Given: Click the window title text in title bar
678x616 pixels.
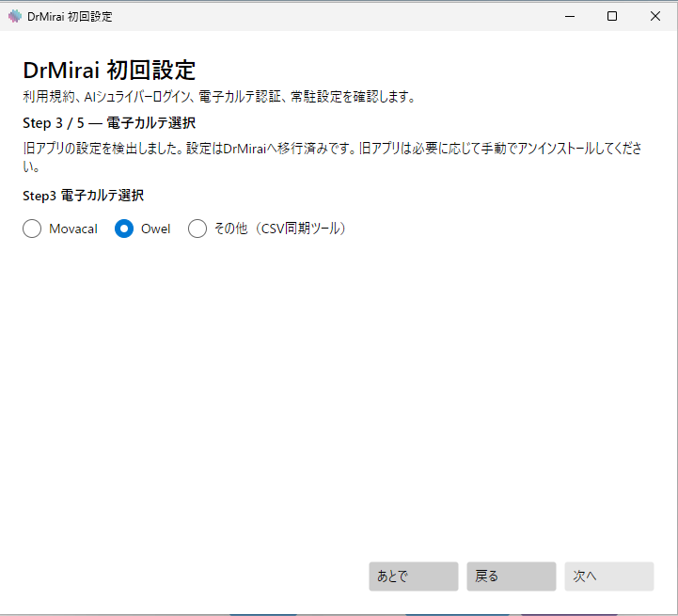Looking at the screenshot, I should tap(70, 16).
